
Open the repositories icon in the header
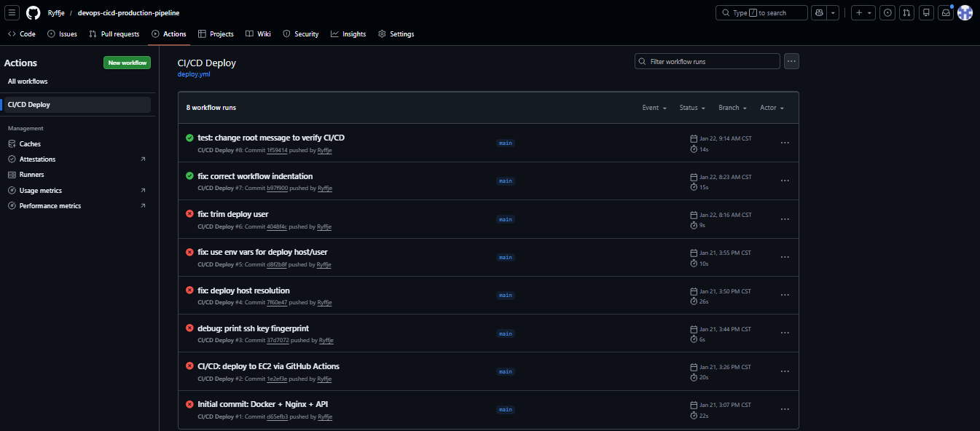click(926, 13)
